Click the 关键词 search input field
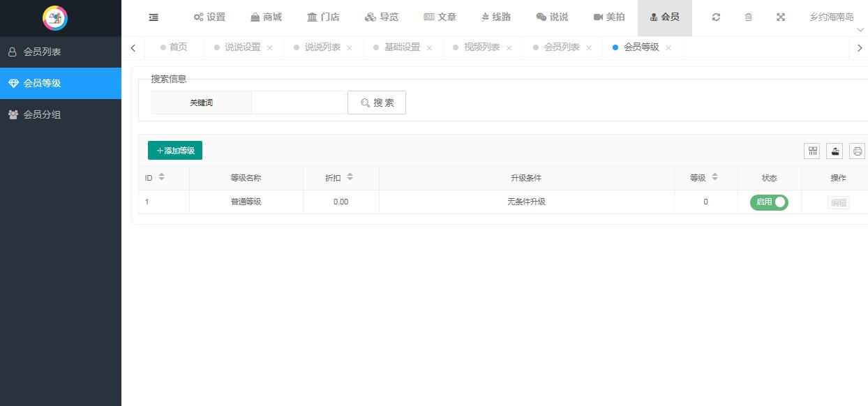This screenshot has width=868, height=406. [x=298, y=103]
